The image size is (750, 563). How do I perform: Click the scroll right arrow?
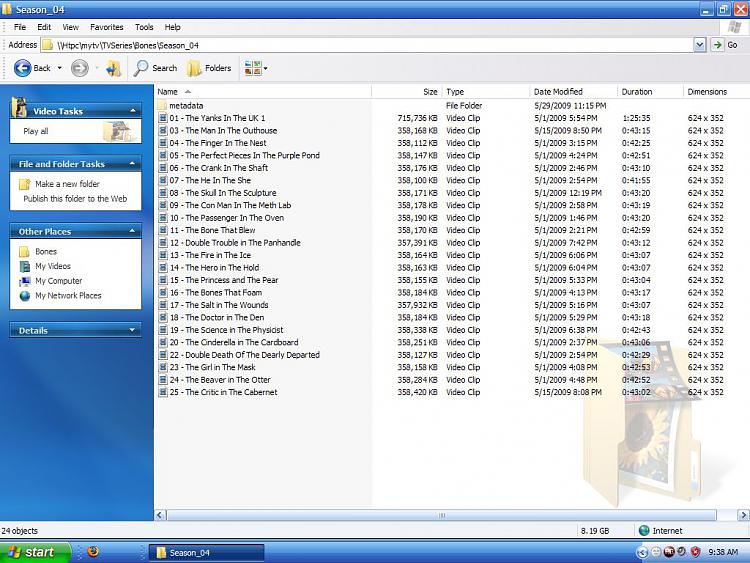pos(743,515)
